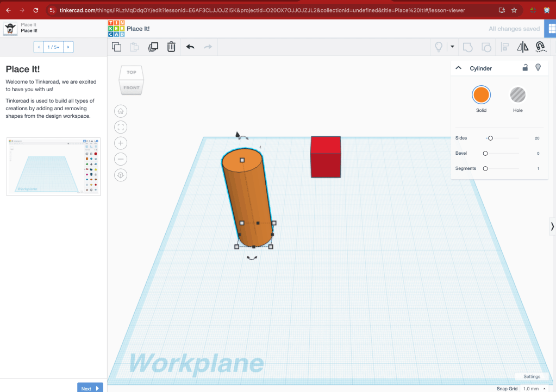
Task: Click the Sides slider handle
Action: [x=490, y=138]
